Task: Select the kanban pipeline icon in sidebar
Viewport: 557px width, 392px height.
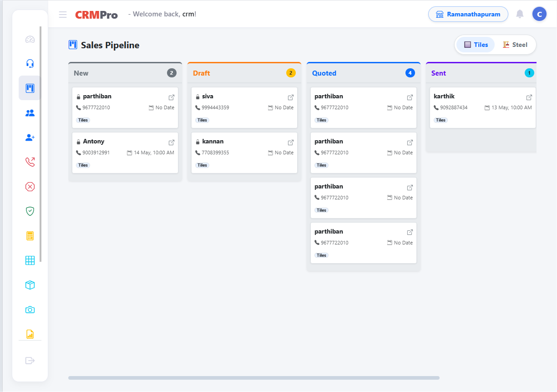Action: [x=30, y=88]
